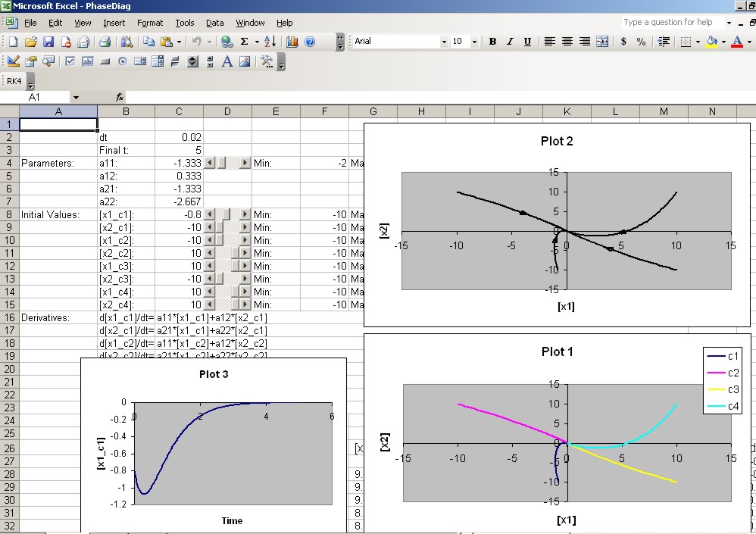Toggle italic formatting
This screenshot has height=534, width=756.
pos(510,42)
